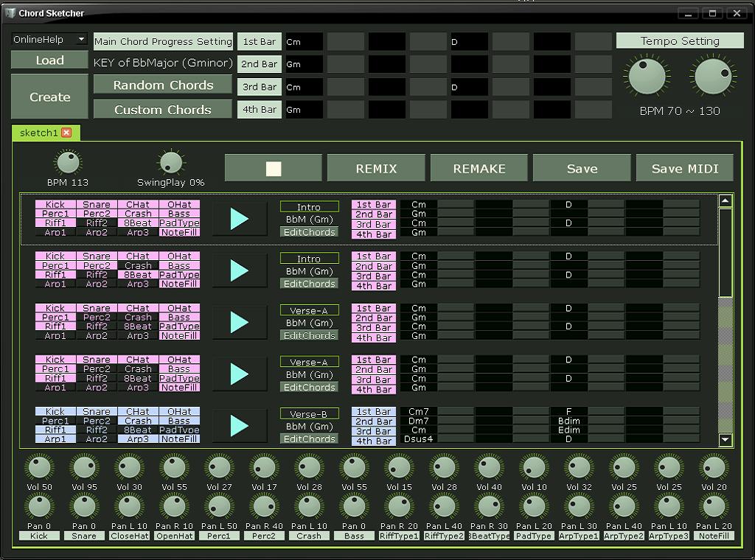Viewport: 755px width, 560px height.
Task: Click the Create button
Action: click(49, 97)
